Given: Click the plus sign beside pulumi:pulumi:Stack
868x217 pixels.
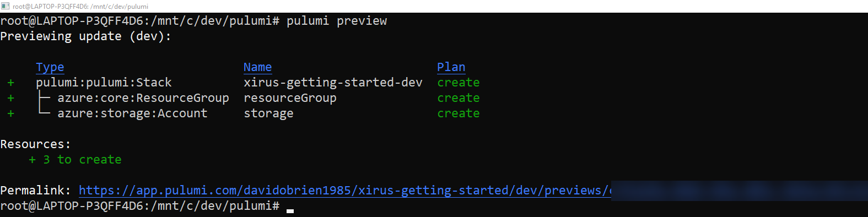Looking at the screenshot, I should [10, 83].
